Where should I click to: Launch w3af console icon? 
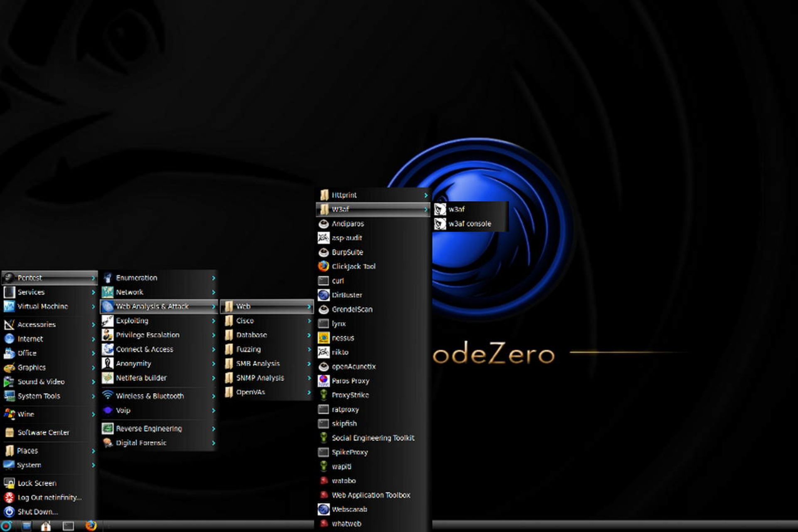(440, 224)
